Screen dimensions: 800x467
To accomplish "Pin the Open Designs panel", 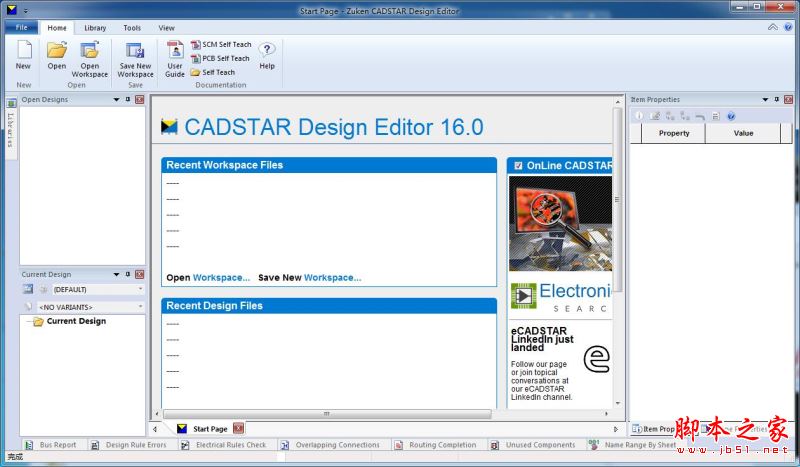I will coord(128,100).
